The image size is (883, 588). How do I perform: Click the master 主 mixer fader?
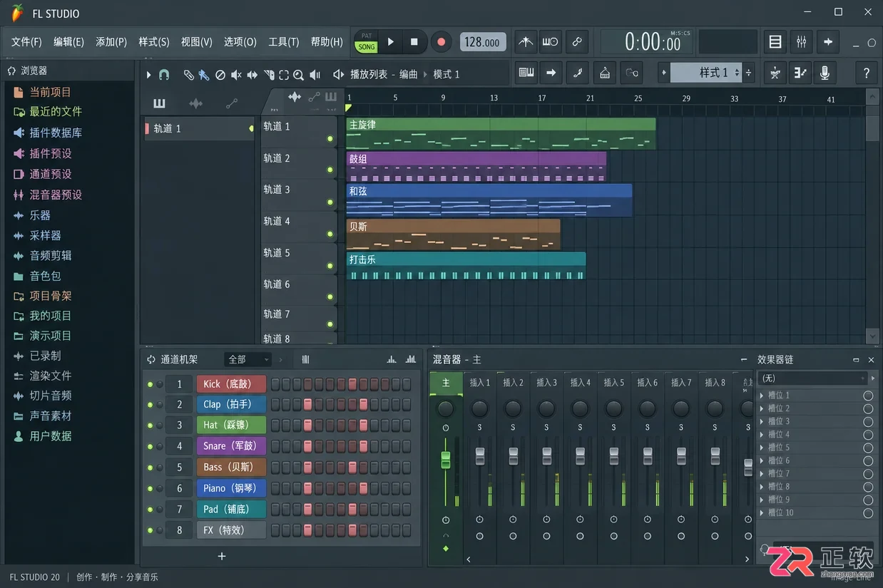tap(446, 460)
